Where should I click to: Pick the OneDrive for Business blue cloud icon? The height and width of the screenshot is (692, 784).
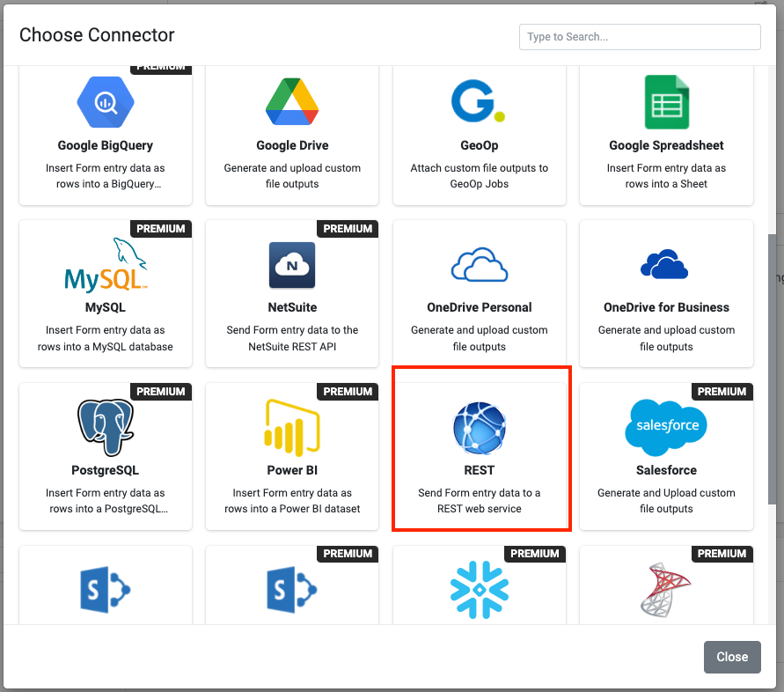(x=664, y=264)
